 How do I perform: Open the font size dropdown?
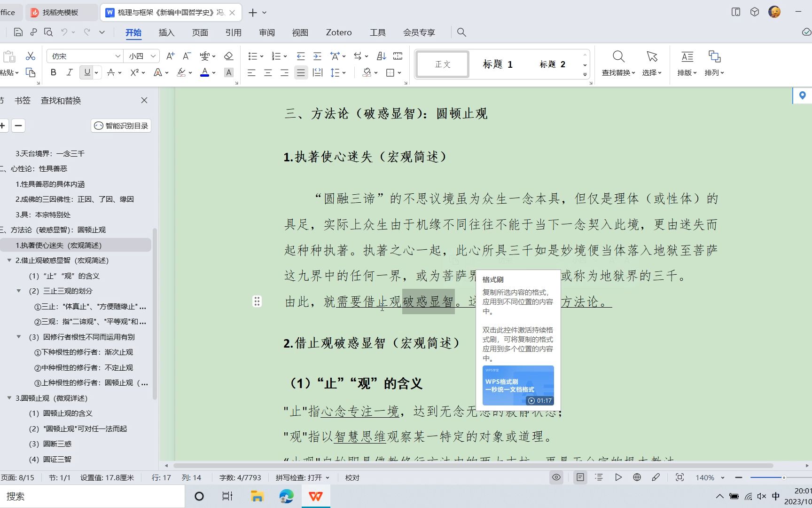[x=153, y=56]
